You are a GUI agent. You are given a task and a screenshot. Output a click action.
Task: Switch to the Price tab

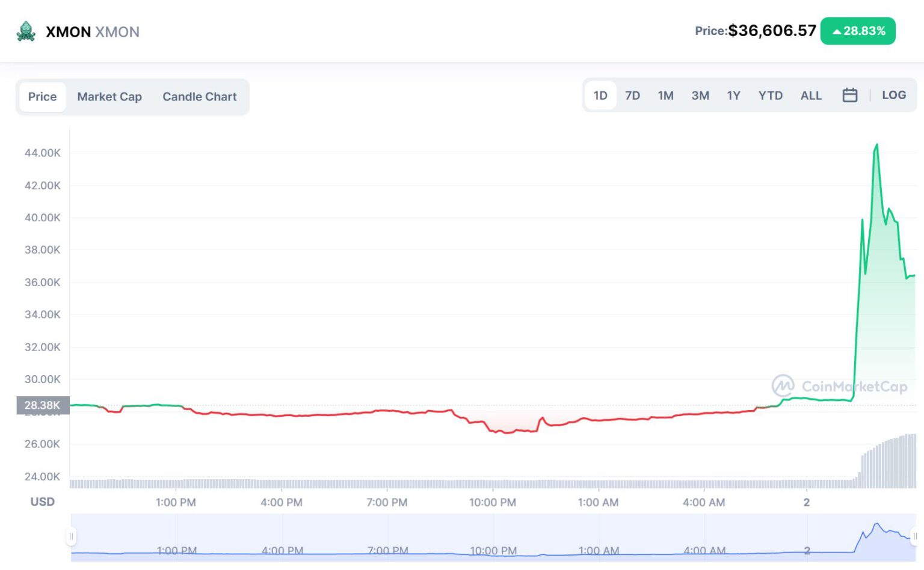(42, 97)
